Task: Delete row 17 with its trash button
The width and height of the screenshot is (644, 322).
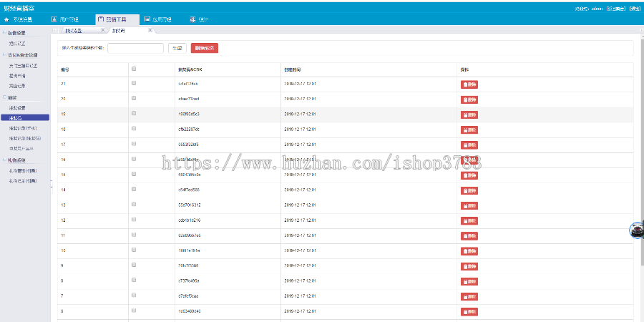Action: tap(469, 145)
